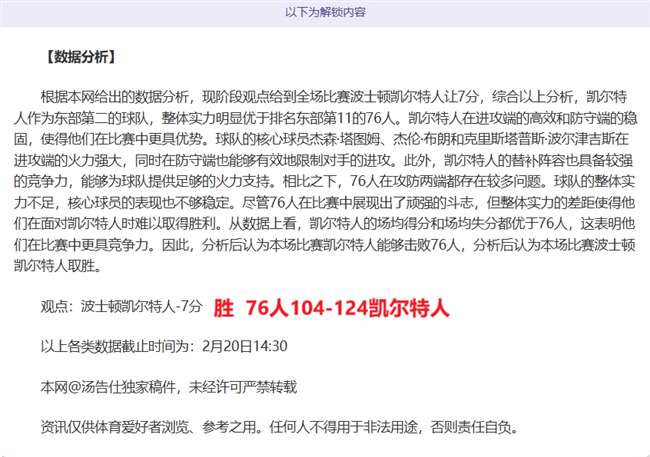The width and height of the screenshot is (650, 457).
Task: Select the 【数据分析】 heading
Action: [80, 57]
